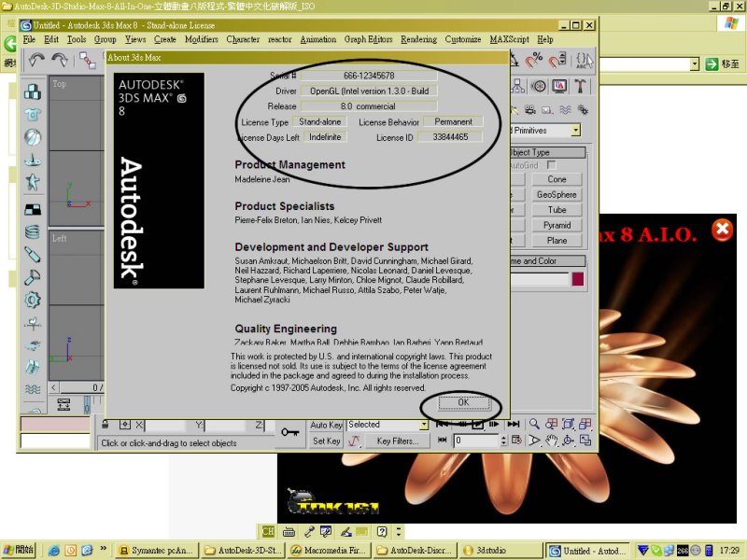The height and width of the screenshot is (560, 747).
Task: Toggle the Spinner Snap magnet icon
Action: (x=557, y=61)
